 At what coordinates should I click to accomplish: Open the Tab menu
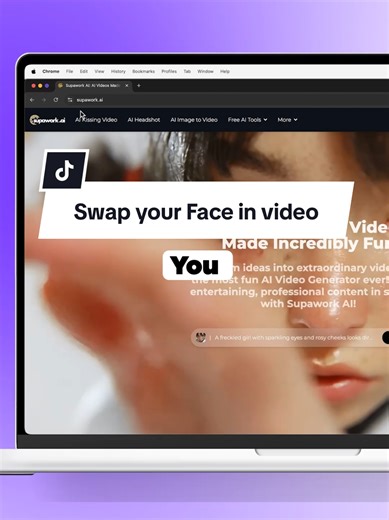[x=187, y=71]
